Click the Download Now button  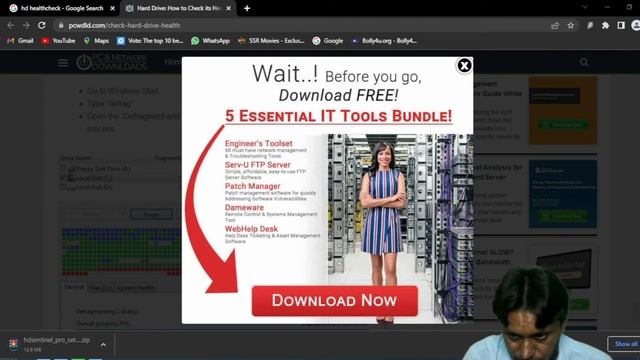[x=335, y=301]
